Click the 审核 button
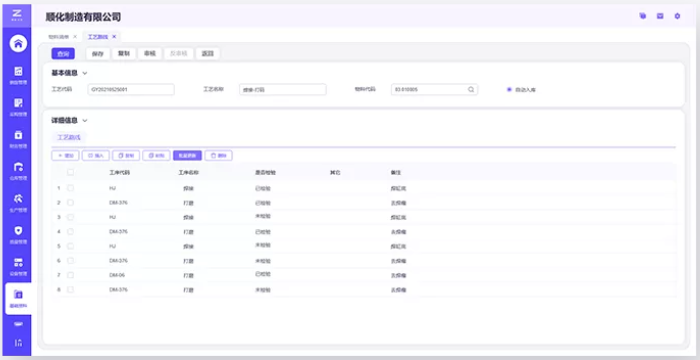 (150, 54)
